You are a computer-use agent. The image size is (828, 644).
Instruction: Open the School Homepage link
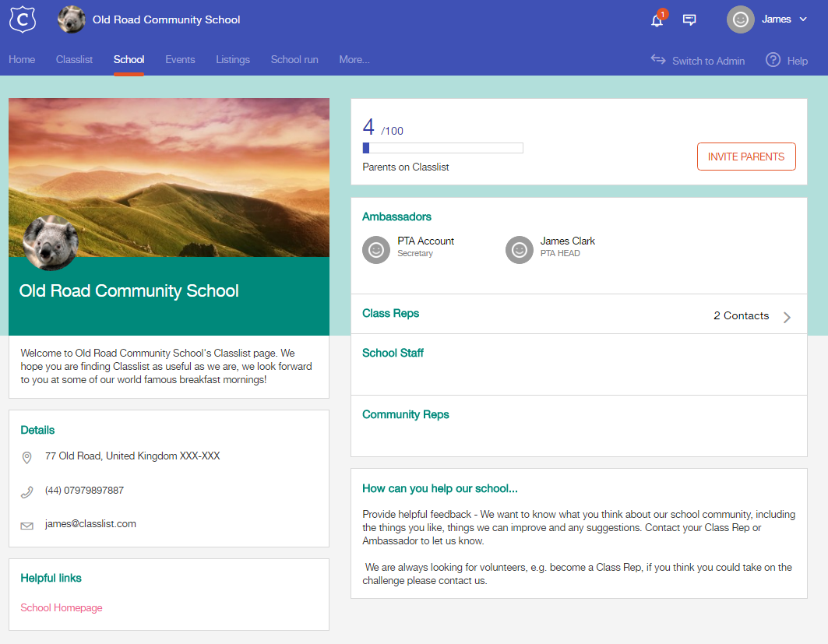pos(62,607)
